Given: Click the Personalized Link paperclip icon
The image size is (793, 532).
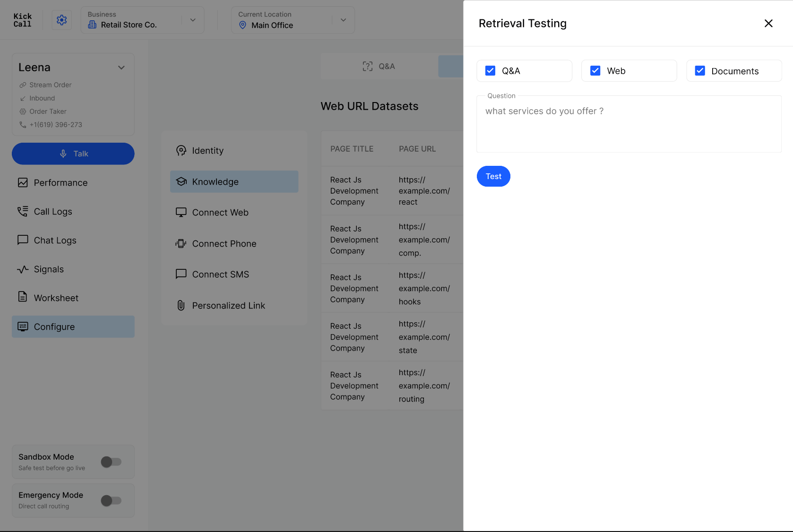Looking at the screenshot, I should pos(181,305).
